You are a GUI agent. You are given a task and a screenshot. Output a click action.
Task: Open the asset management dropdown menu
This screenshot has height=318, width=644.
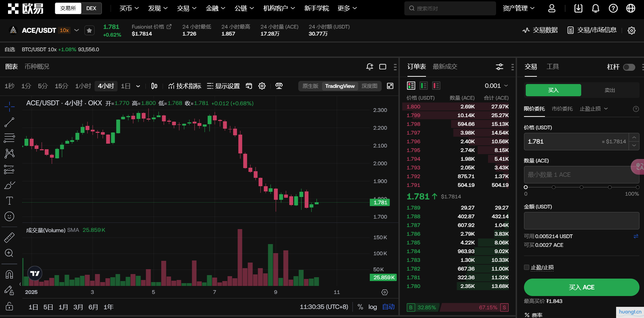518,8
